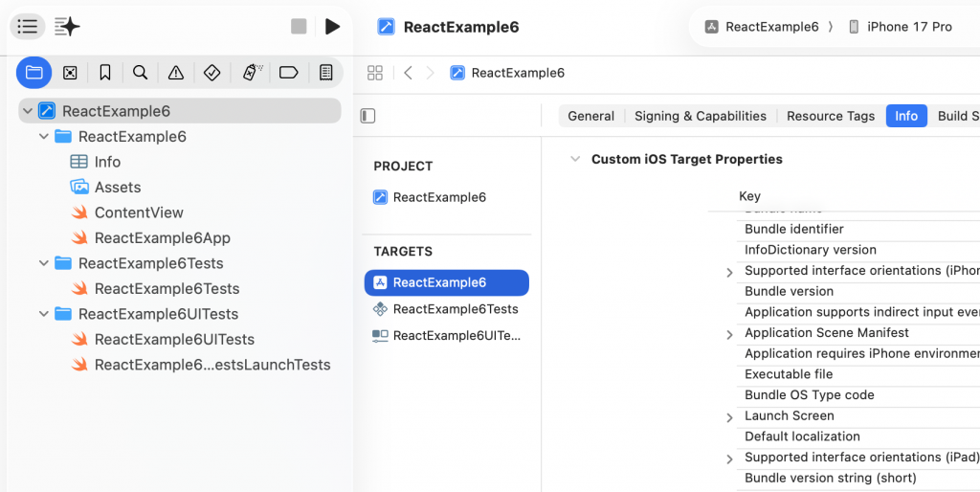Select the ReactExample6Tests target
Viewport: 980px width, 492px height.
click(455, 309)
